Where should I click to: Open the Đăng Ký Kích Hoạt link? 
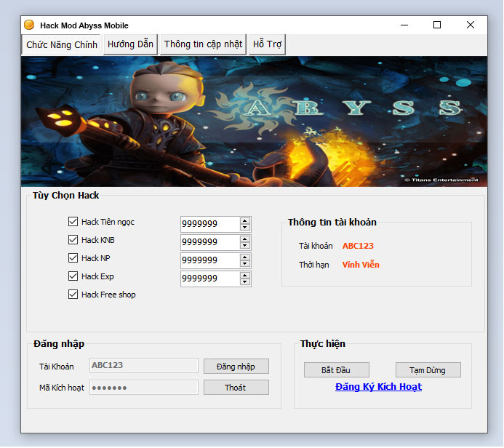[378, 387]
